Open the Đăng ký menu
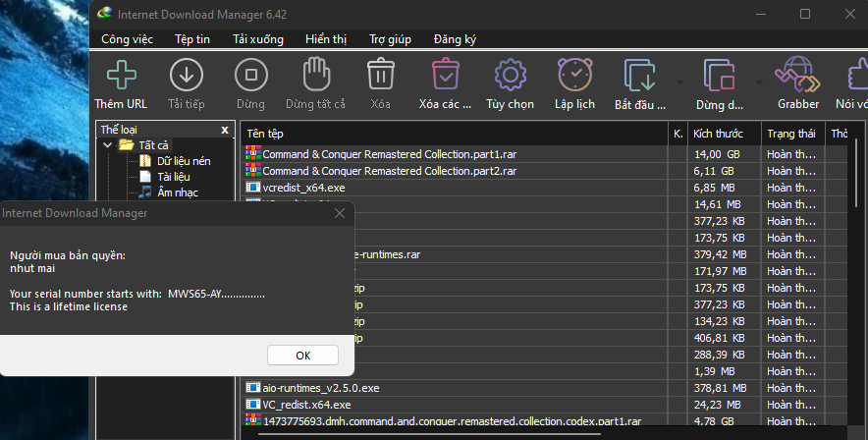The width and height of the screenshot is (868, 440). pyautogui.click(x=455, y=39)
